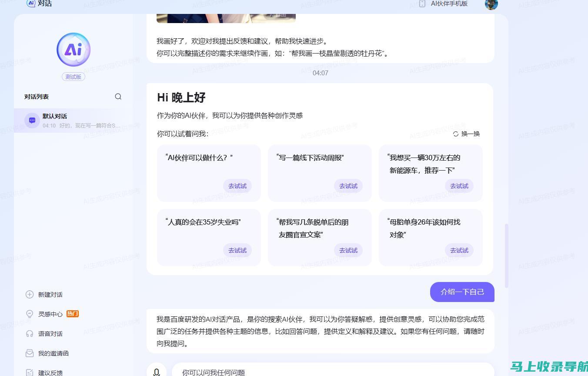Click 去试试 on 母胎单身 card
The width and height of the screenshot is (588, 376).
point(459,250)
